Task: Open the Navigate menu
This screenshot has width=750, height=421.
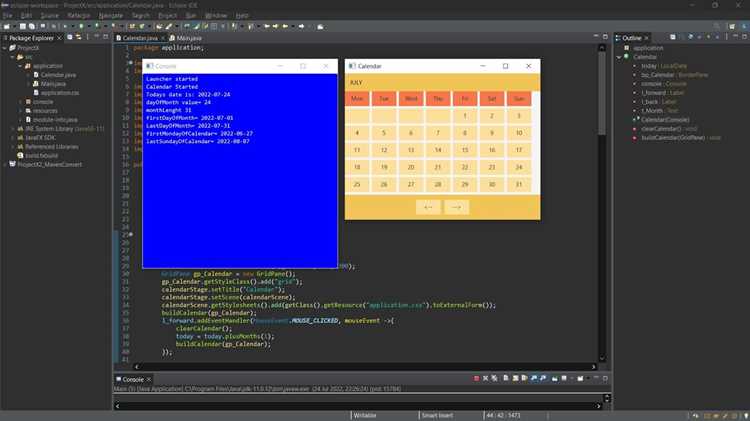Action: tap(110, 16)
